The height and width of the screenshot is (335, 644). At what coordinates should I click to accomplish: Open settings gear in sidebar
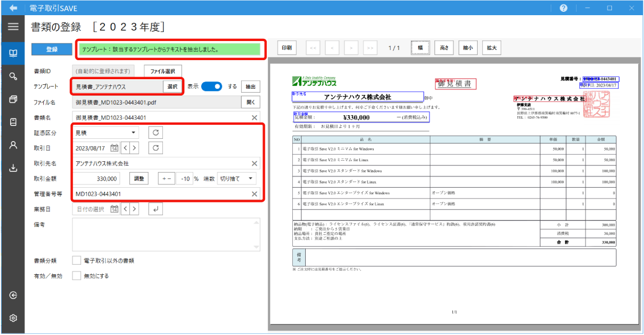[x=13, y=318]
